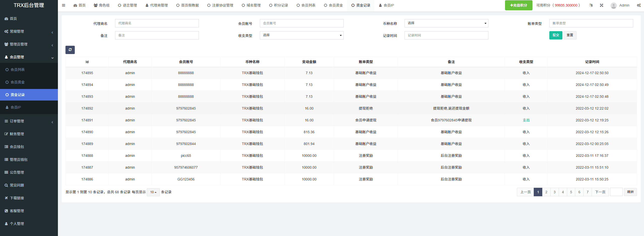
Task: Click the green 充值积分 button
Action: click(x=519, y=5)
